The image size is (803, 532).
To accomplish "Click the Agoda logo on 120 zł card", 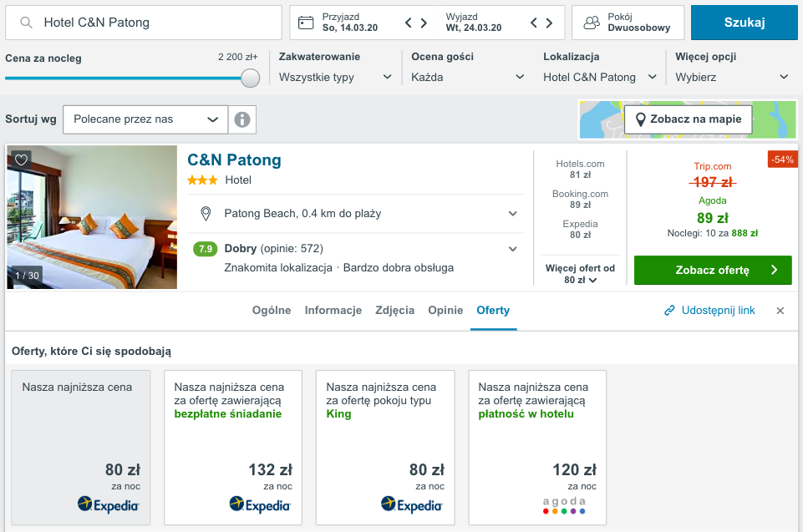I will pyautogui.click(x=564, y=505).
